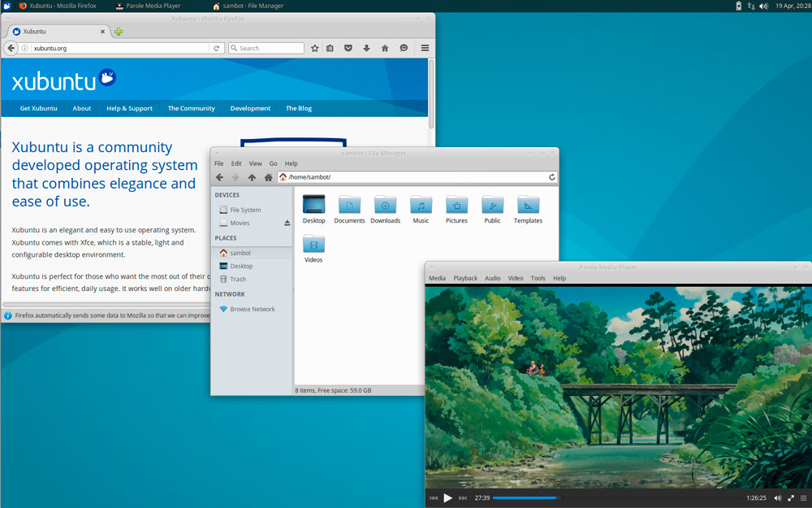
Task: Click the Firefox Search field
Action: pos(266,48)
